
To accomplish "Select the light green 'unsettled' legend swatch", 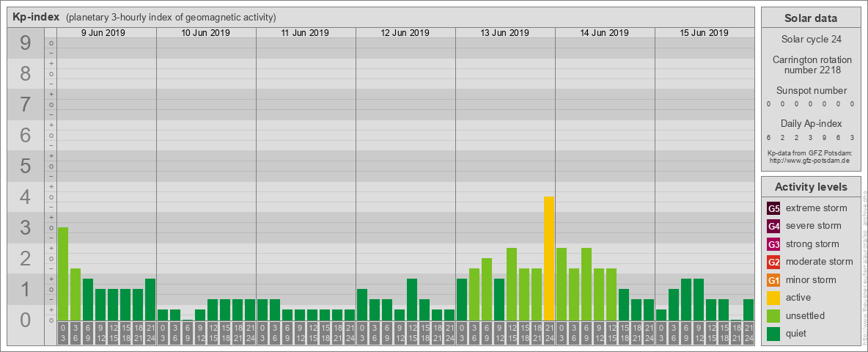I will pyautogui.click(x=773, y=316).
